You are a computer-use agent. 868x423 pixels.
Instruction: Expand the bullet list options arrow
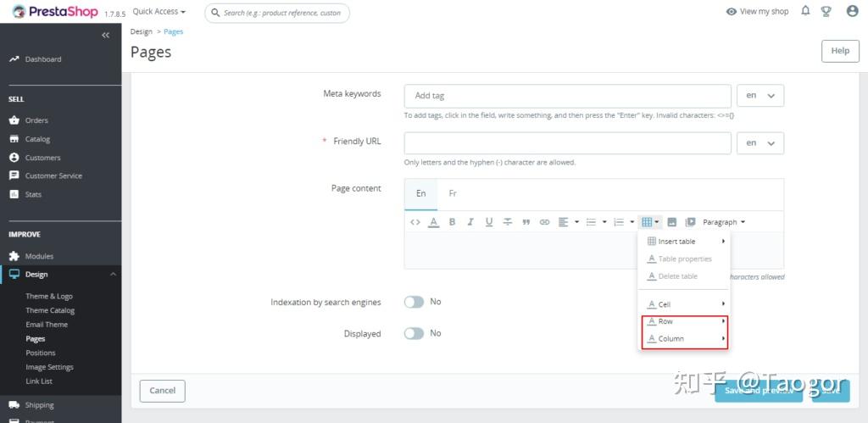point(604,222)
